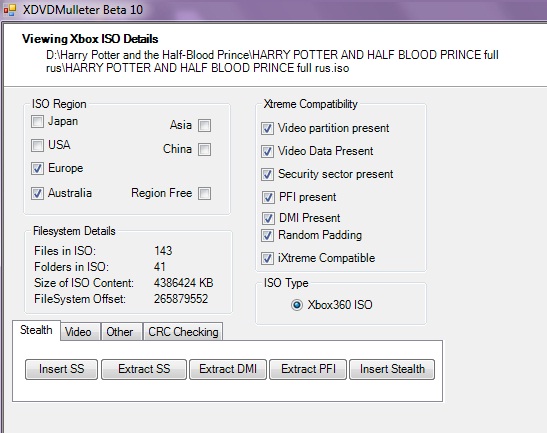Click the Extract DMI button
The image size is (547, 433).
click(x=228, y=369)
